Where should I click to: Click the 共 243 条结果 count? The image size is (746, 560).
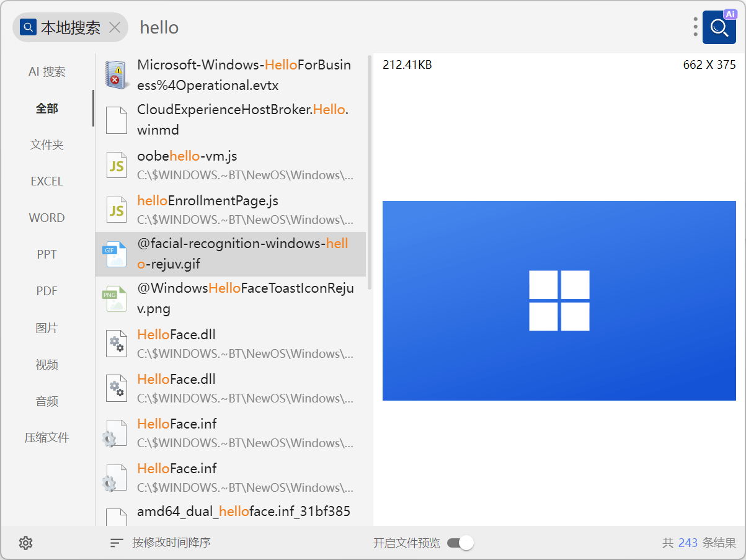click(x=699, y=543)
